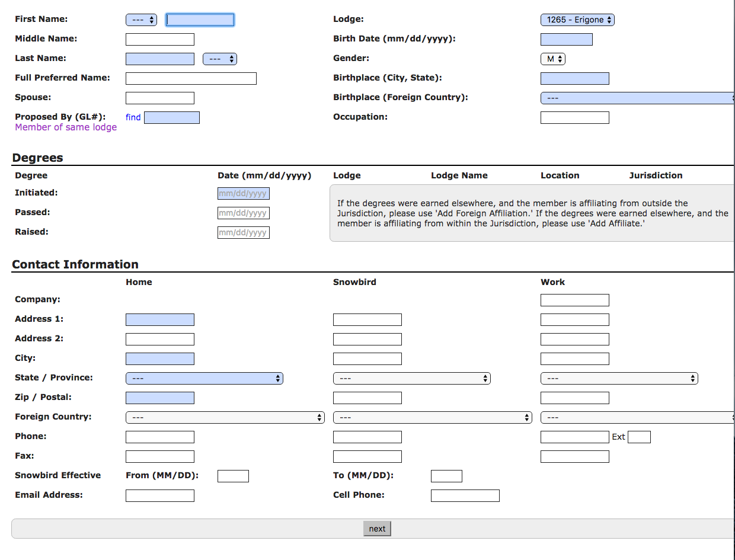Open the name prefix dropdown beside First Name
The width and height of the screenshot is (735, 560).
[141, 20]
